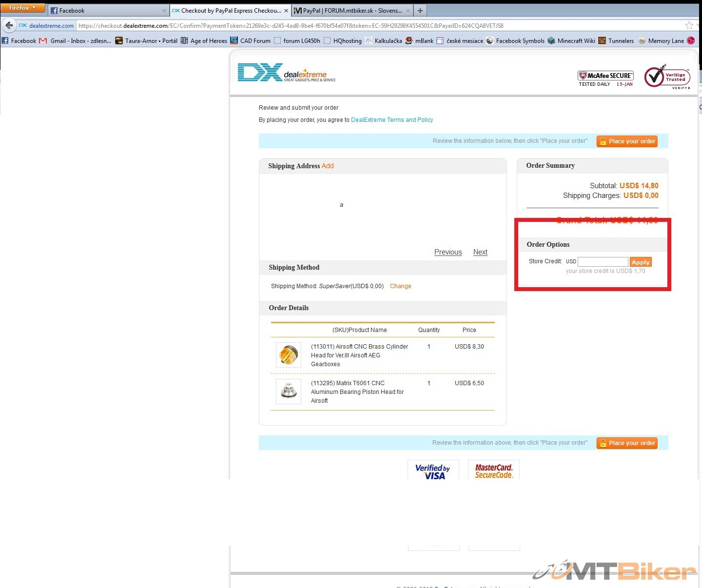This screenshot has height=588, width=702.
Task: Open the Gmail Inbox bookmark
Action: (76, 40)
